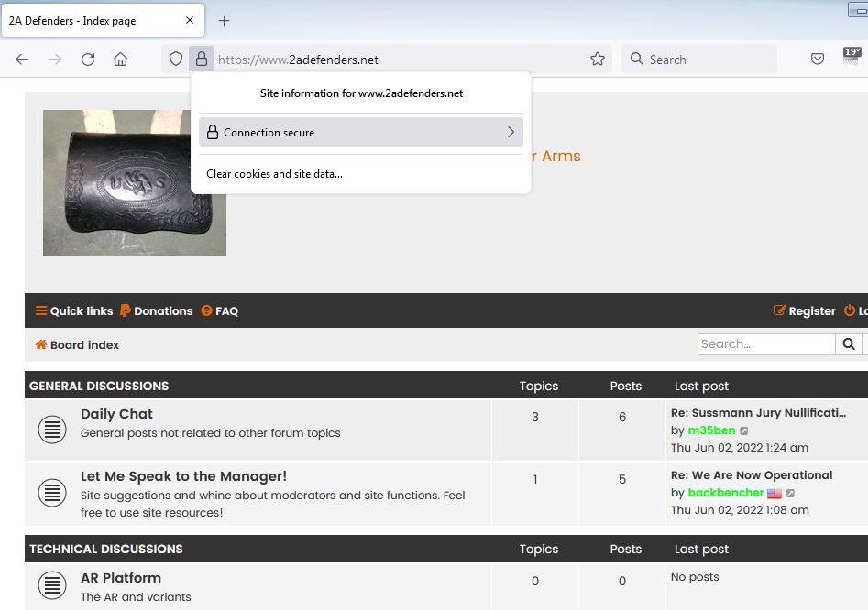Click the tracking protection shield icon

click(x=176, y=60)
